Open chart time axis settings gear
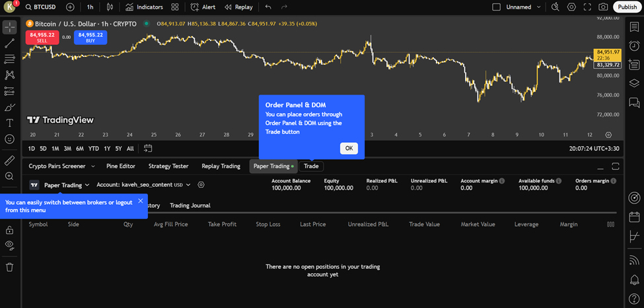Viewport: 644px width, 308px height. (609, 135)
